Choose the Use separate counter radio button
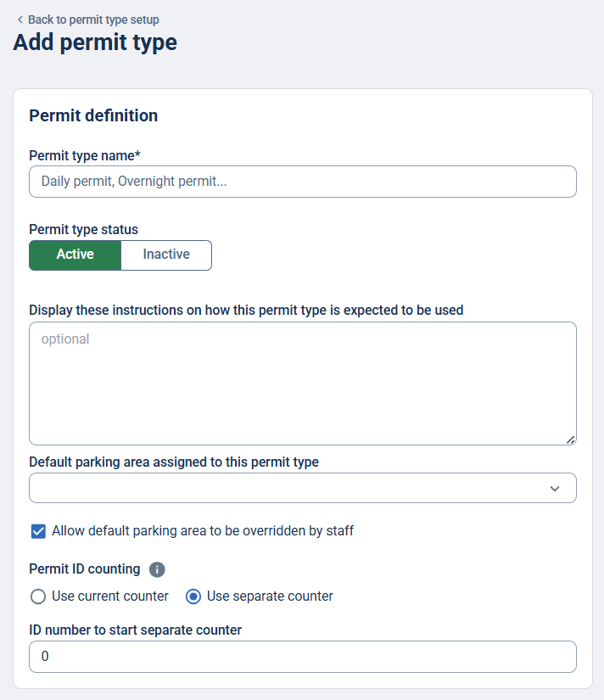Viewport: 604px width, 700px height. pos(193,596)
